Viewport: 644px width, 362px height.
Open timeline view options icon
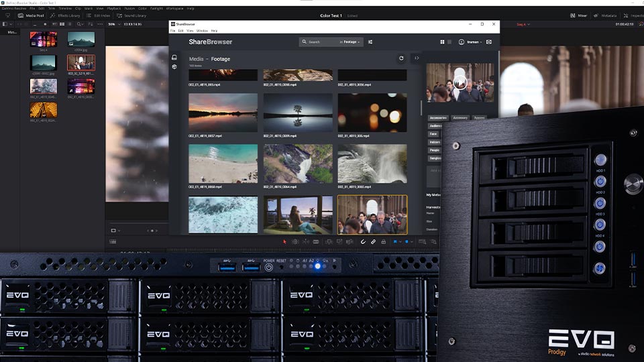(113, 242)
